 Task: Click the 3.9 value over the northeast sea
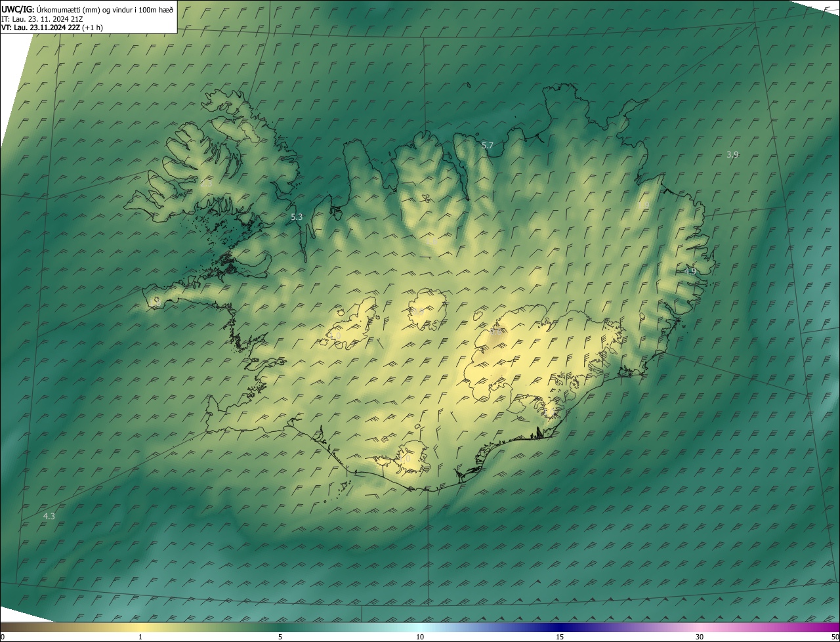coord(732,154)
